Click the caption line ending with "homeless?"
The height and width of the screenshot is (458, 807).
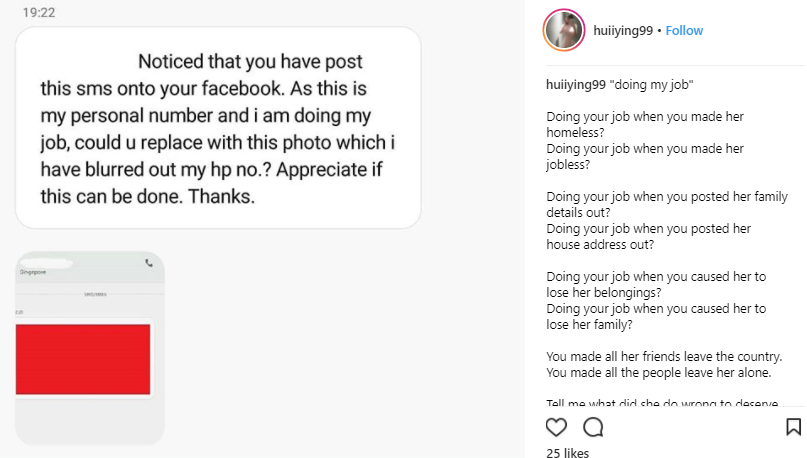pyautogui.click(x=645, y=124)
